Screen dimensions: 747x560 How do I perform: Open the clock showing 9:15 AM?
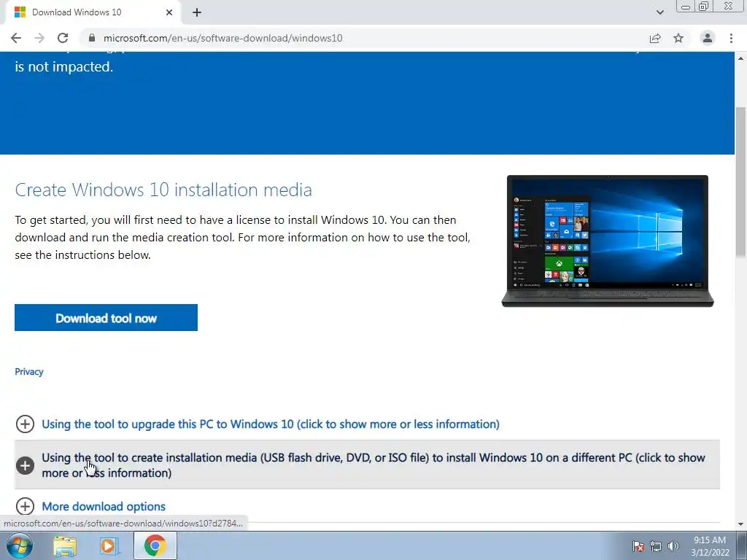(710, 546)
